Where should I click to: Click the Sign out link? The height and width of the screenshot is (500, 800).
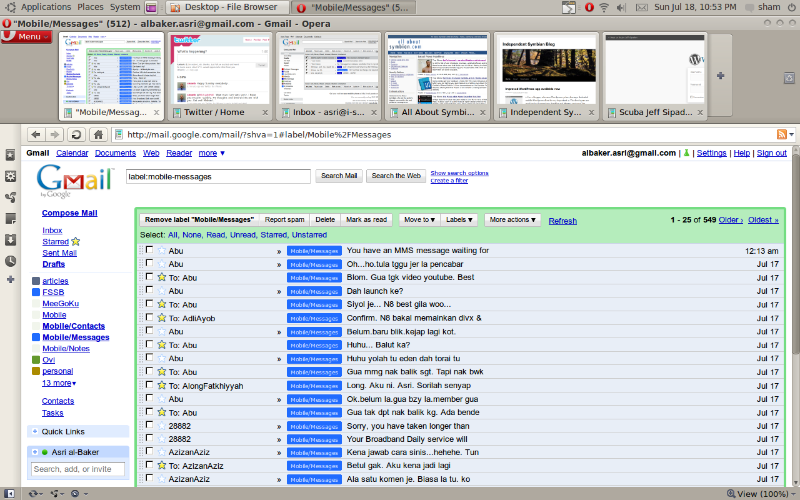pyautogui.click(x=771, y=153)
